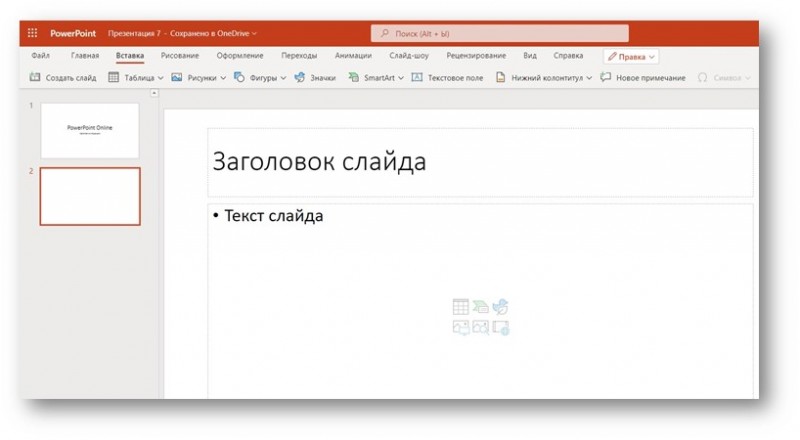
Task: Insert SmartArt via slide placeholder icon
Action: (x=481, y=307)
